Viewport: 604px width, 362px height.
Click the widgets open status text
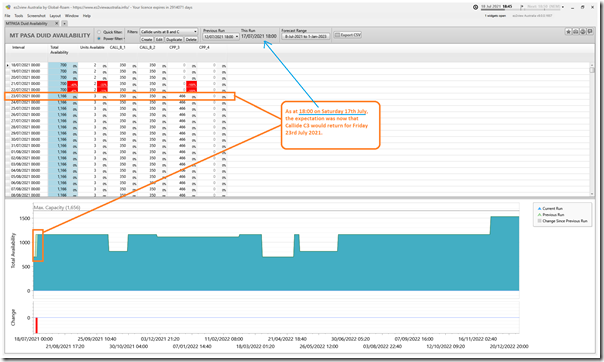495,16
